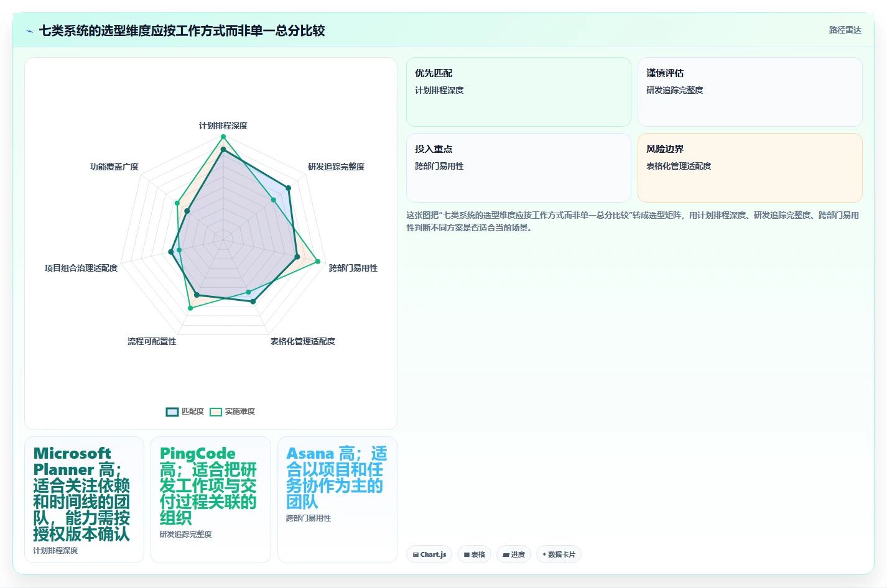The image size is (887, 588).
Task: Click 表格化管理适配度 text in 风险边界 card
Action: [679, 166]
